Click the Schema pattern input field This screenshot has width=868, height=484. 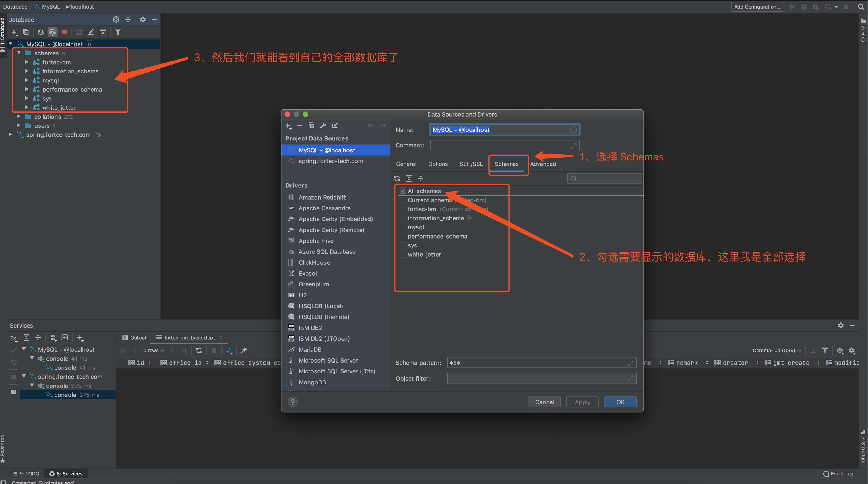[541, 363]
